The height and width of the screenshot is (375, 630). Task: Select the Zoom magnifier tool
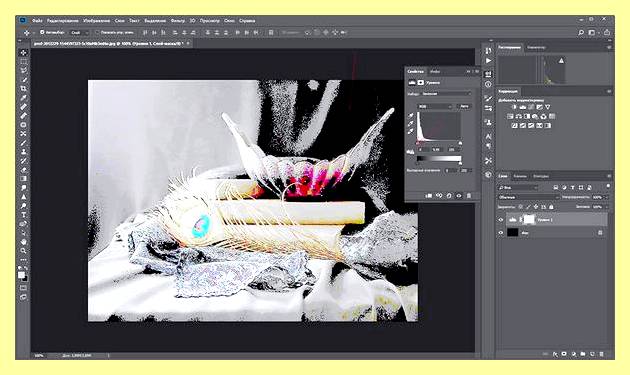tap(24, 251)
